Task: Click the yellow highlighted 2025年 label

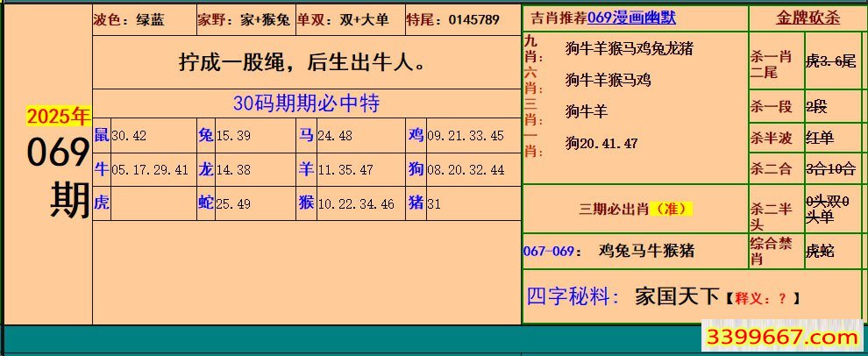Action: 58,116
